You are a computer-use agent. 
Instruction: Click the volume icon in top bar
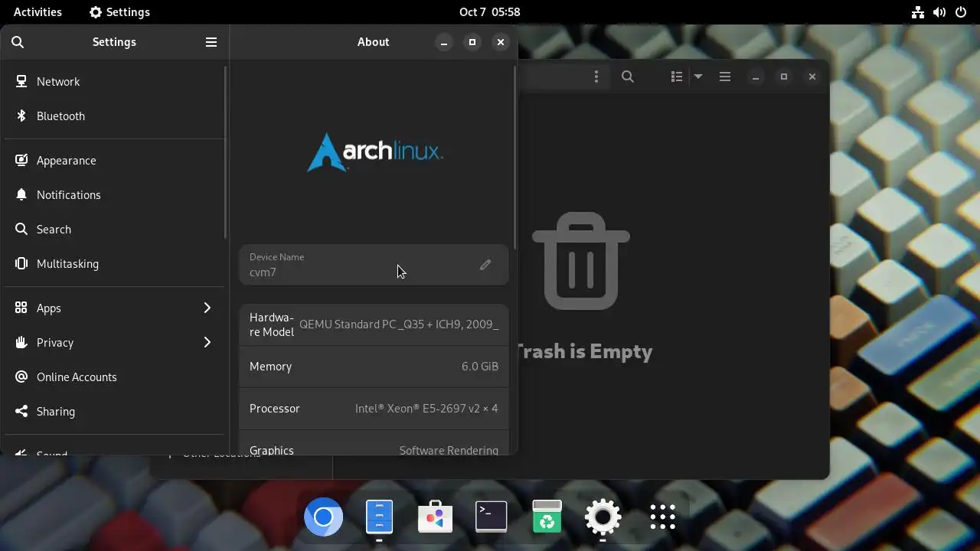939,12
